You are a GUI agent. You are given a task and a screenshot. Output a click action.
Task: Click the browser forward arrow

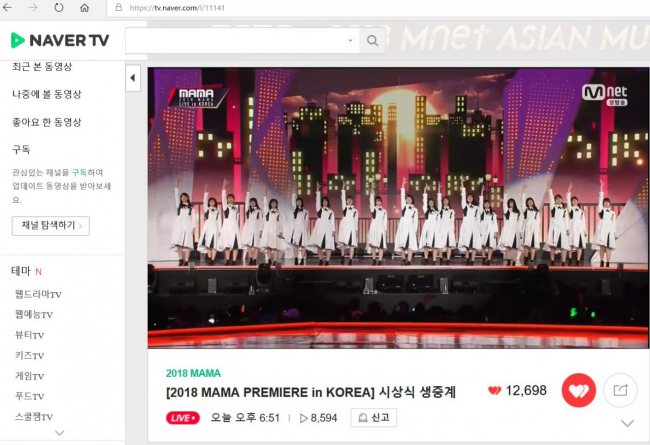pos(33,7)
